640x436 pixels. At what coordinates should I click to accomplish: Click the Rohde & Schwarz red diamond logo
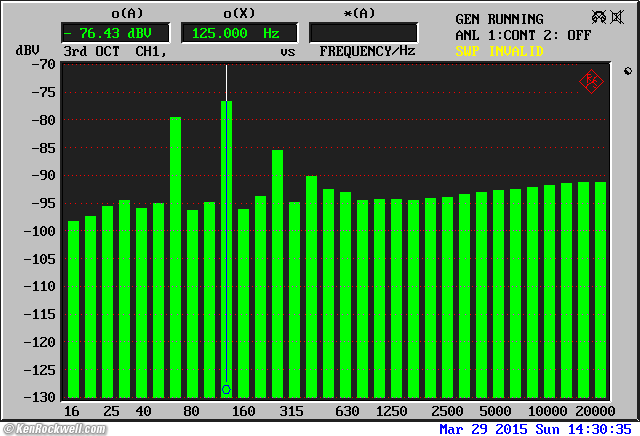(x=590, y=82)
